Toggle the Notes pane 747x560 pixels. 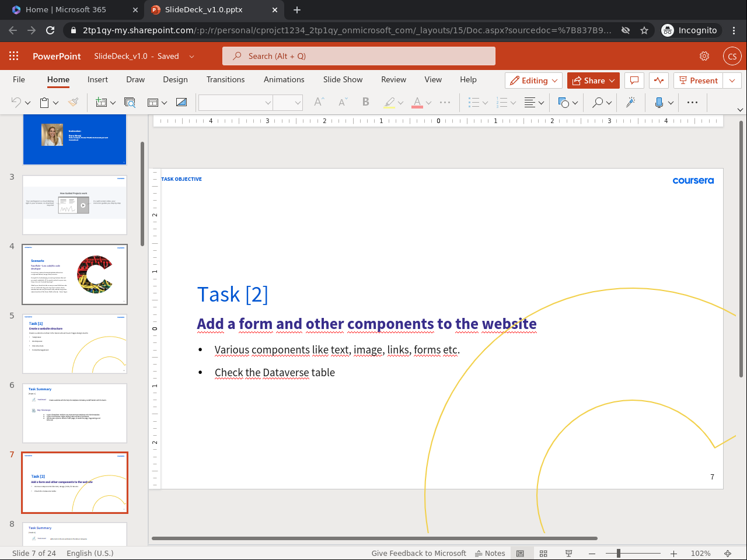click(x=490, y=553)
